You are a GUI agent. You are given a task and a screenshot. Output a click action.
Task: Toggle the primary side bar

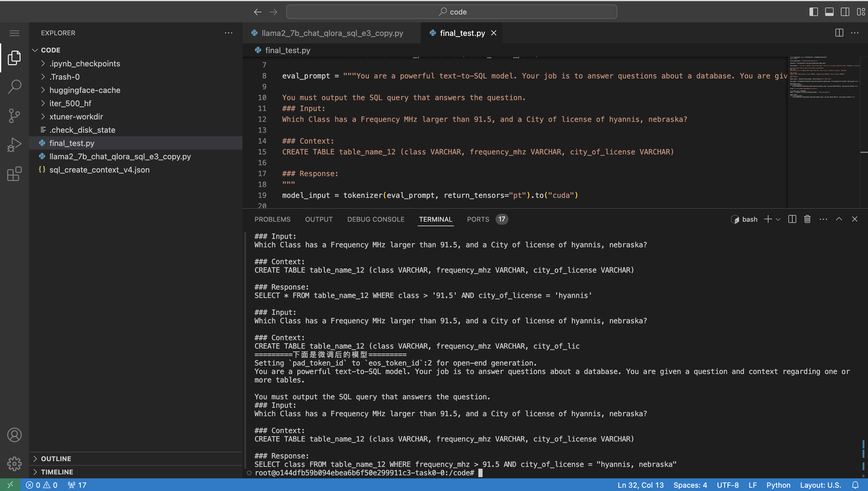pos(814,12)
